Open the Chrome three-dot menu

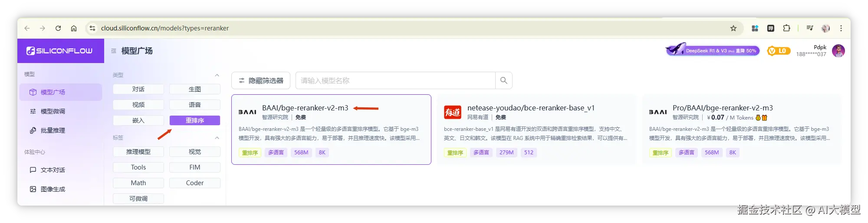pyautogui.click(x=841, y=28)
